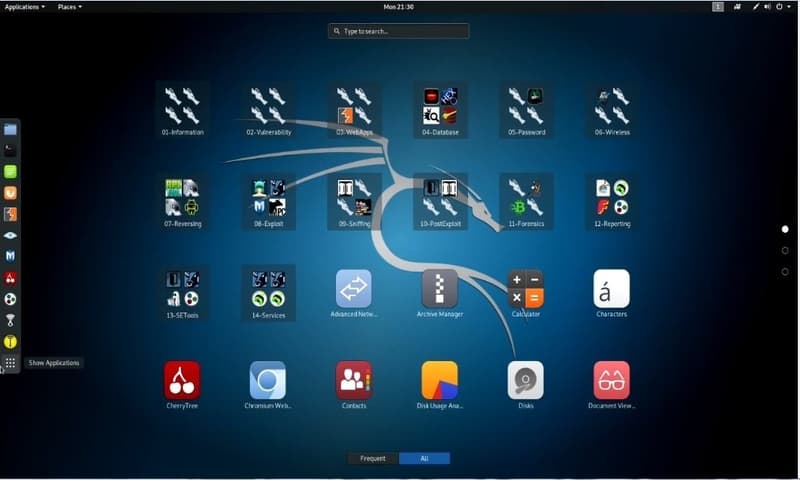The height and width of the screenshot is (480, 800).
Task: Launch the Characters app
Action: [x=612, y=293]
